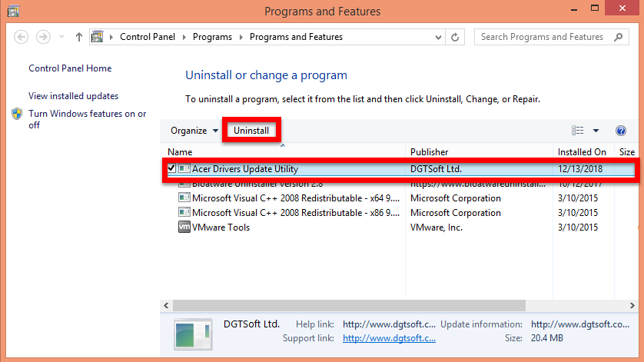Click the Forward navigation arrow
Viewport: 644px width, 362px height.
43,37
